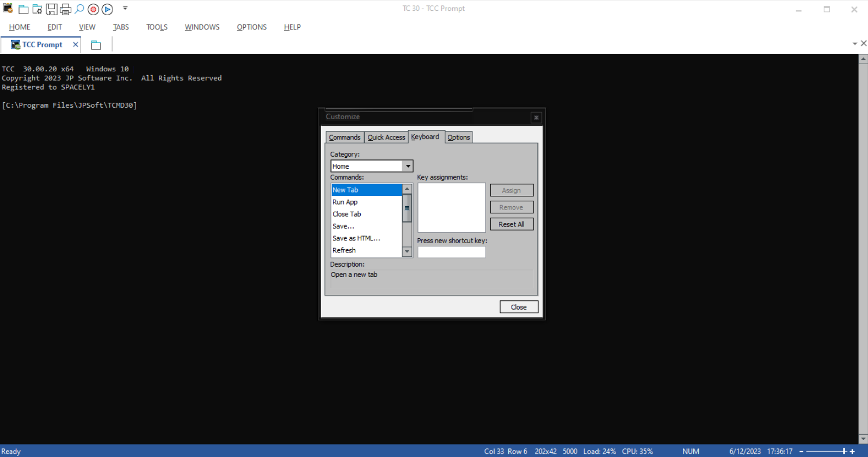868x457 pixels.
Task: Click the terminal scrollbar up arrow
Action: click(x=863, y=59)
